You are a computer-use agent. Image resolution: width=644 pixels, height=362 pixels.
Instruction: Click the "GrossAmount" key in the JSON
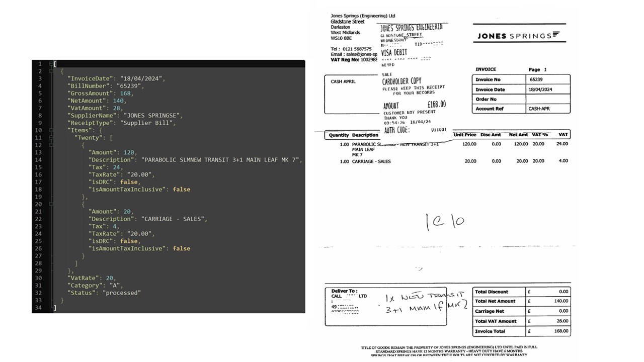pyautogui.click(x=92, y=94)
